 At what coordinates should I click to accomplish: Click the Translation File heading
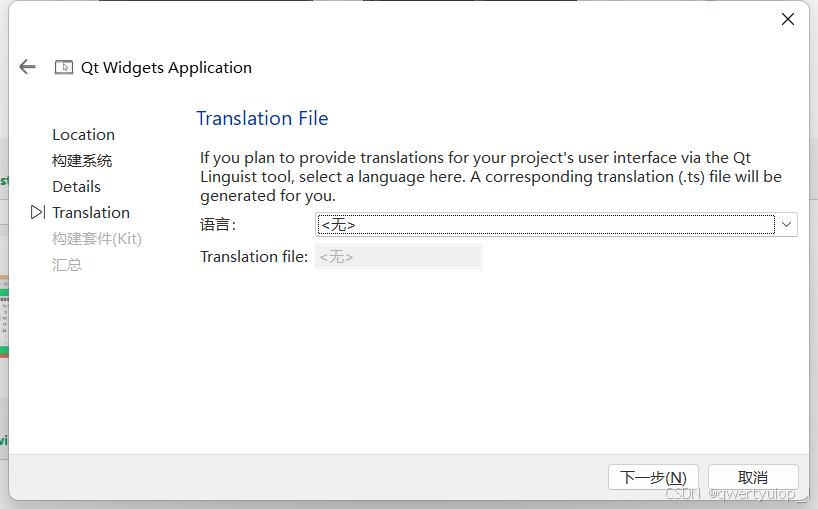pos(262,118)
